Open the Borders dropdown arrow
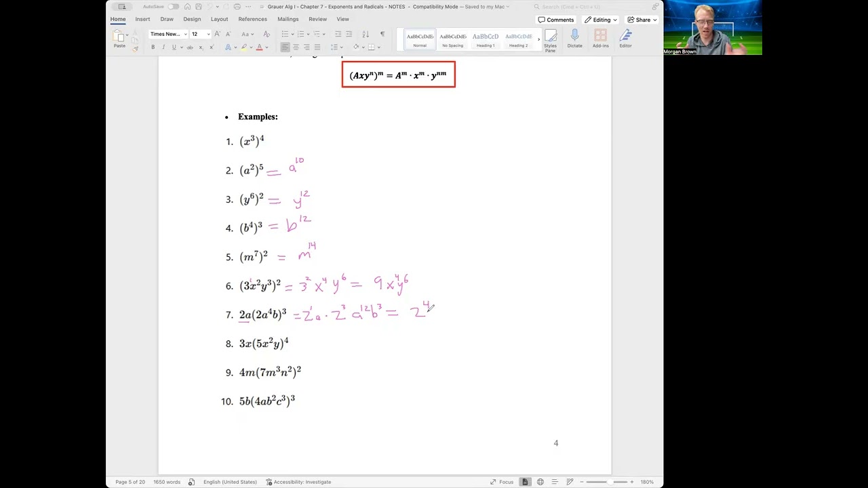The height and width of the screenshot is (488, 868). point(378,47)
